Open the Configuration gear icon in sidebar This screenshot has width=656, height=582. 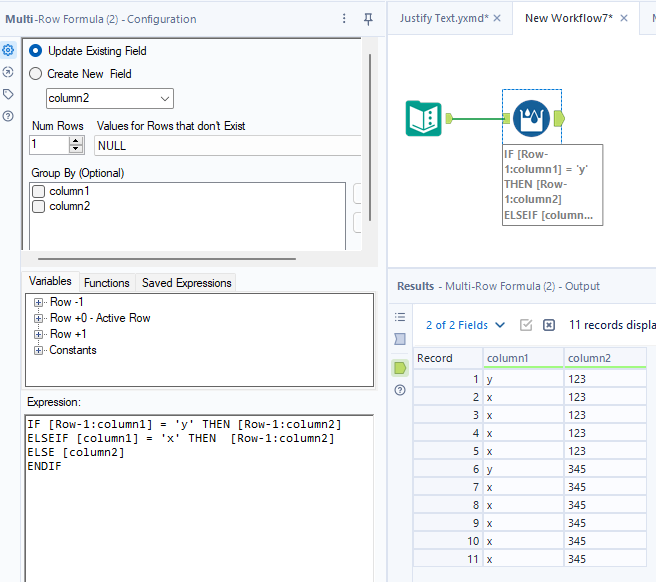pos(9,50)
